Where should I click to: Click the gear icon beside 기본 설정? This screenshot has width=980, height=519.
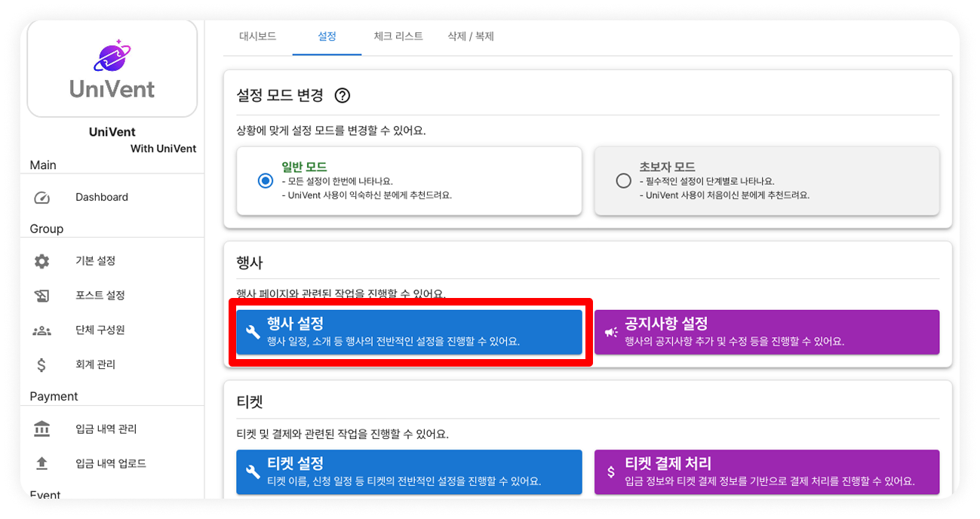(x=41, y=261)
